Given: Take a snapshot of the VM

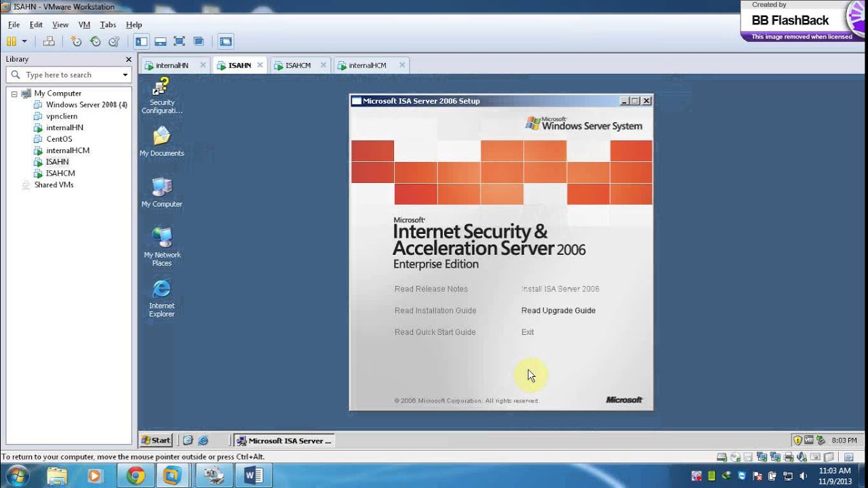Looking at the screenshot, I should 76,41.
